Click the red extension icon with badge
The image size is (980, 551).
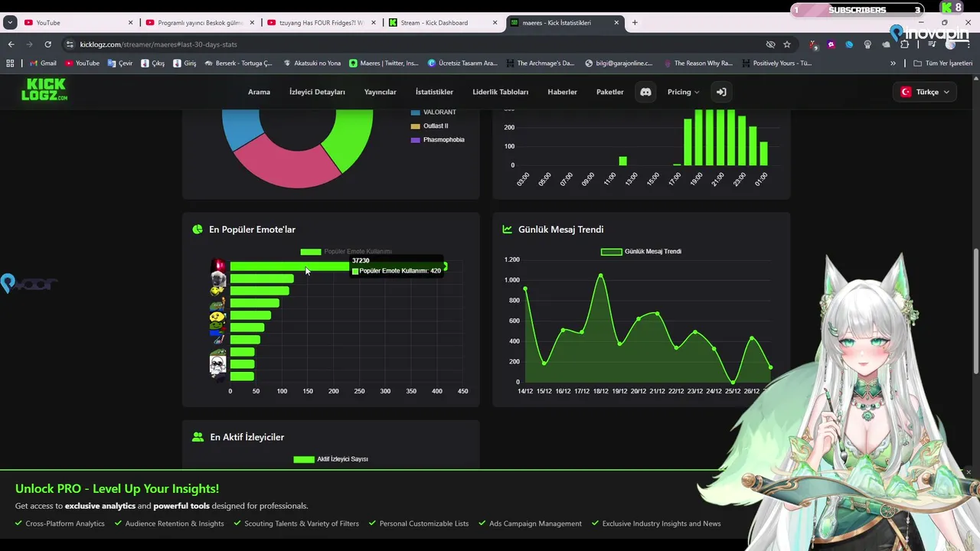point(812,44)
